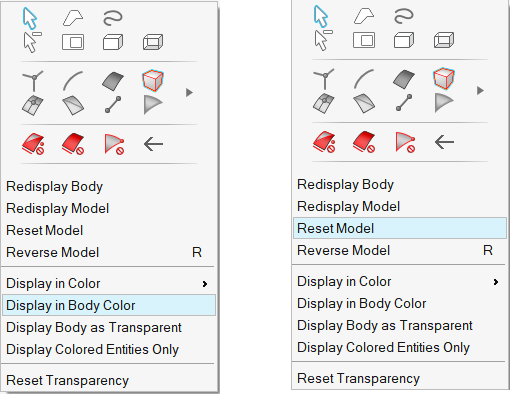This screenshot has height=394, width=519.
Task: Select Display Colored Entities Only, left menu
Action: tap(109, 349)
